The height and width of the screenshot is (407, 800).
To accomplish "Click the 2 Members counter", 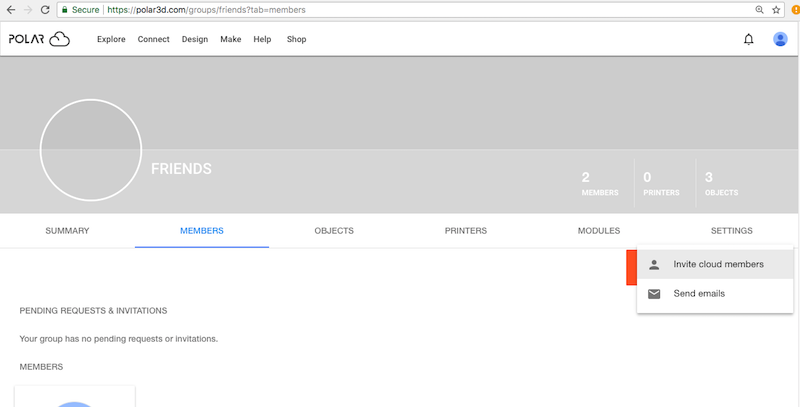I will click(x=600, y=184).
